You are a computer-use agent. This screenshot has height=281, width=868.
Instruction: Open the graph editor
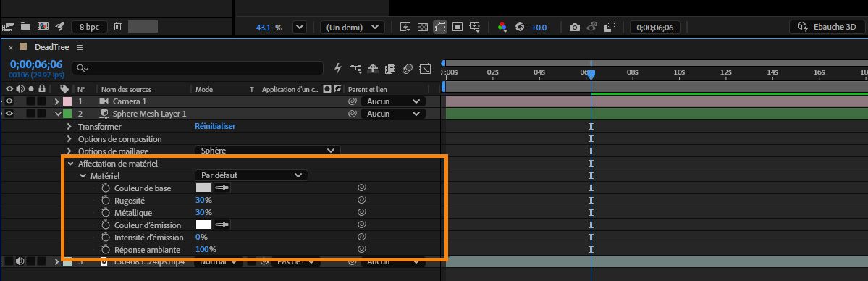[x=425, y=69]
